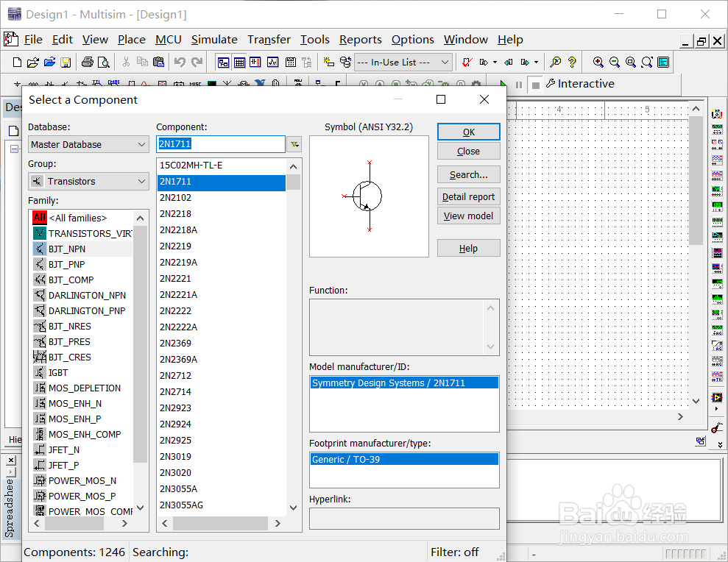Select DARLINGTON_NPN family

coord(82,296)
